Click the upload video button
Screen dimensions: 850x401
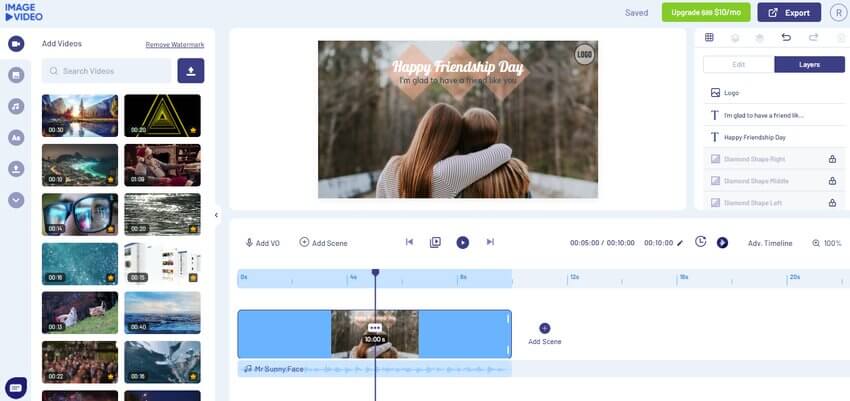click(x=191, y=70)
